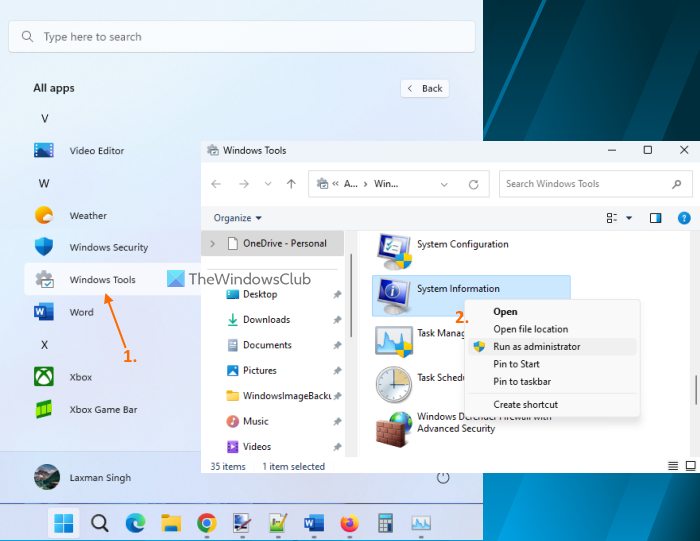The width and height of the screenshot is (700, 541).
Task: Open Firefox from the taskbar
Action: click(x=349, y=522)
